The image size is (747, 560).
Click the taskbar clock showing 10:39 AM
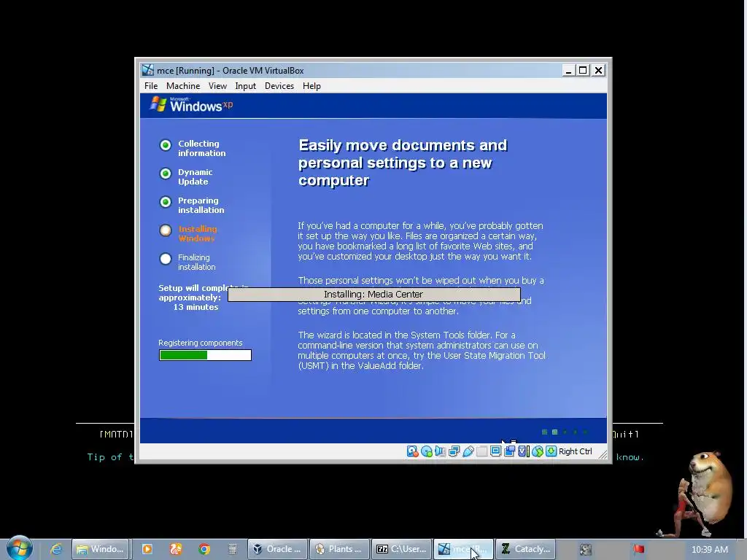point(709,550)
